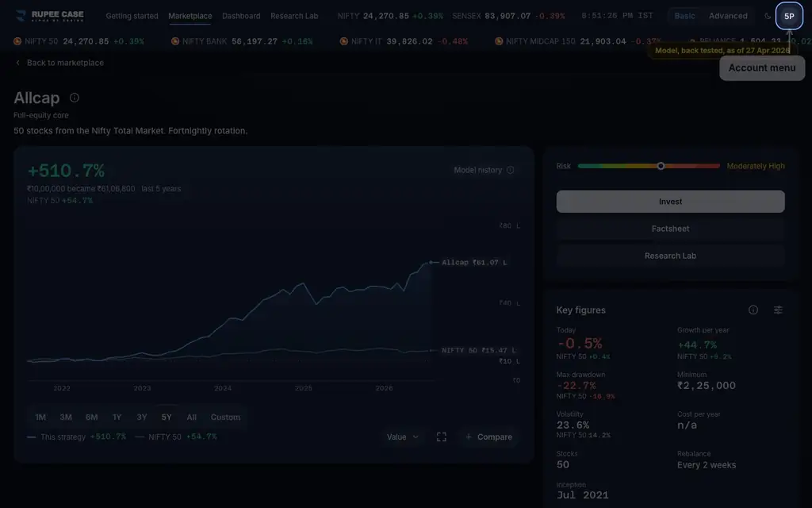
Task: Click the Invest button
Action: tap(670, 202)
